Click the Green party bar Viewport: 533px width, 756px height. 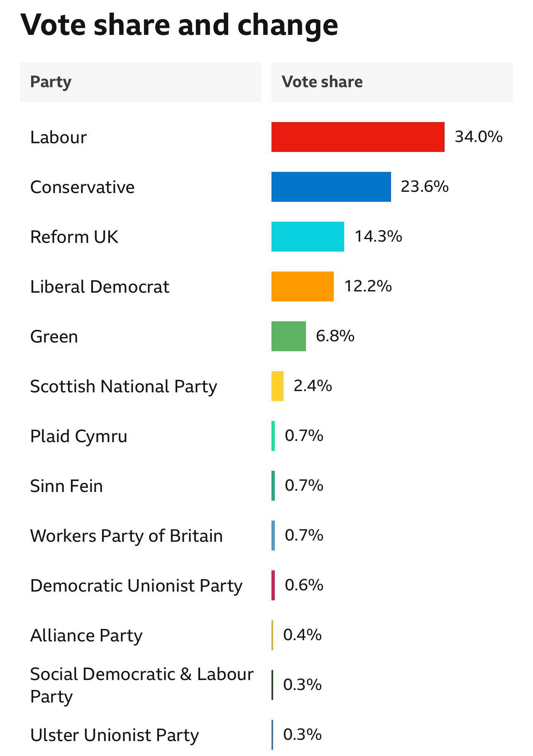point(289,336)
